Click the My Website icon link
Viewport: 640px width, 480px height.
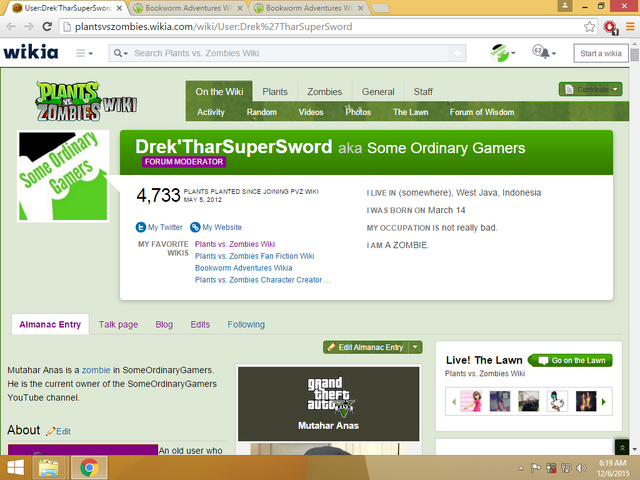pyautogui.click(x=216, y=227)
